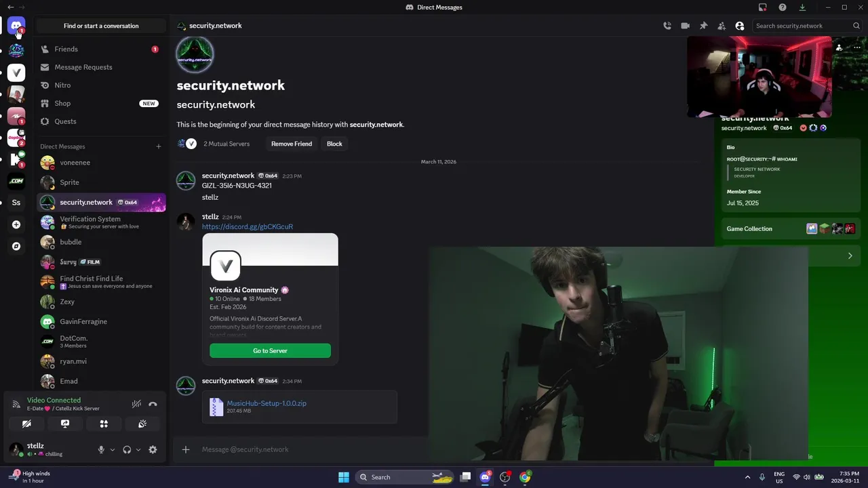Open the Friends tab
This screenshot has width=868, height=488.
point(101,49)
